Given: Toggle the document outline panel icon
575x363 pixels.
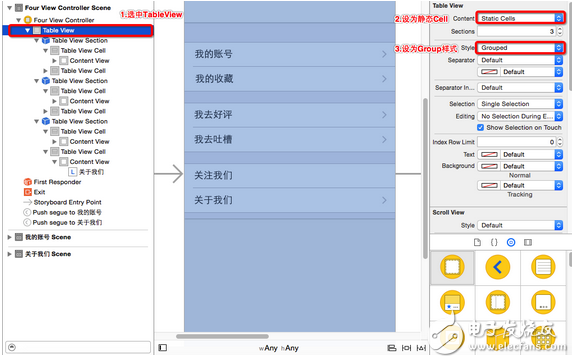Looking at the screenshot, I should (x=162, y=348).
